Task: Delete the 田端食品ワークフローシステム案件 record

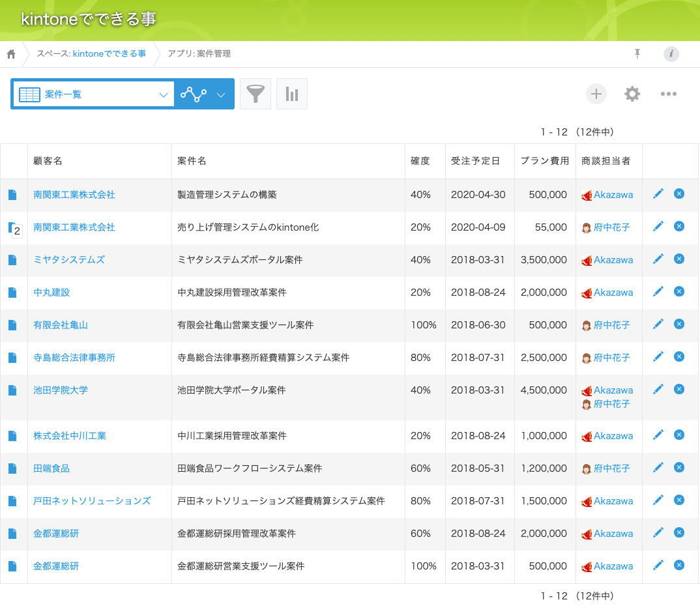Action: 679,467
